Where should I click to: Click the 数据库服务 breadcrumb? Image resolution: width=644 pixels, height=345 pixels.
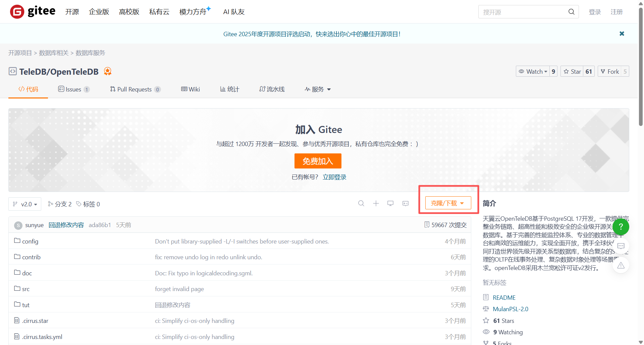[x=90, y=53]
